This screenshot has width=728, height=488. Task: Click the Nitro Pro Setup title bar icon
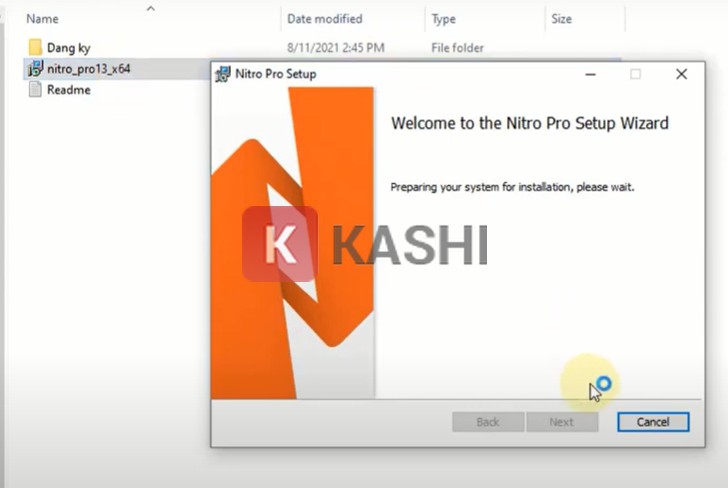[x=223, y=74]
